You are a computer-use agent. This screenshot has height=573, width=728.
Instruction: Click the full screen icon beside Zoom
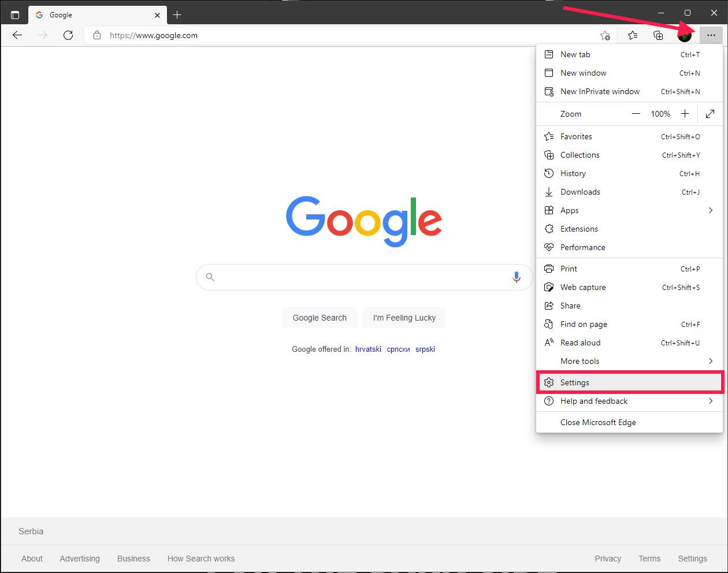[710, 114]
